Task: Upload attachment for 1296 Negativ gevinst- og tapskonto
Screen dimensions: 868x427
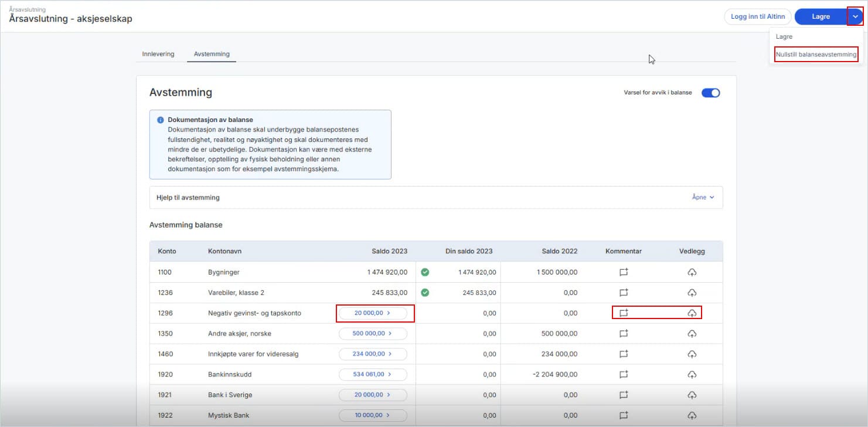Action: point(692,313)
